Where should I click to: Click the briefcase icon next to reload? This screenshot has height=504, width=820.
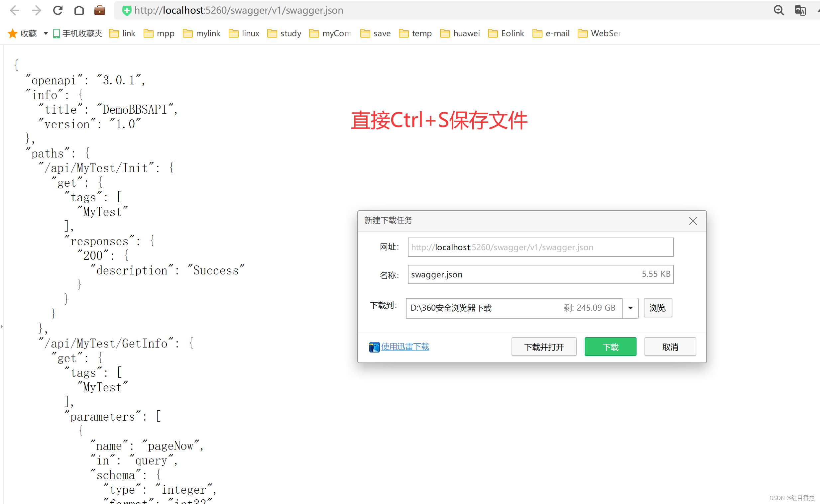click(99, 10)
